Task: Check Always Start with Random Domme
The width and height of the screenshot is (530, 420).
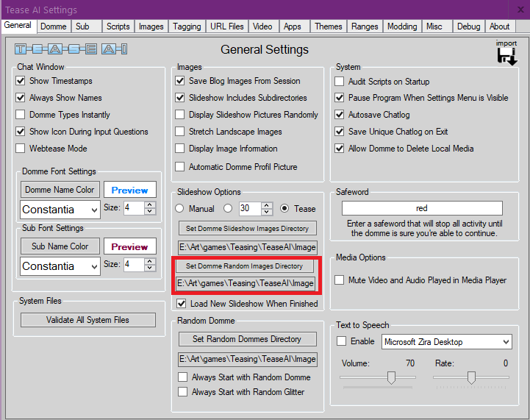Action: pos(183,377)
